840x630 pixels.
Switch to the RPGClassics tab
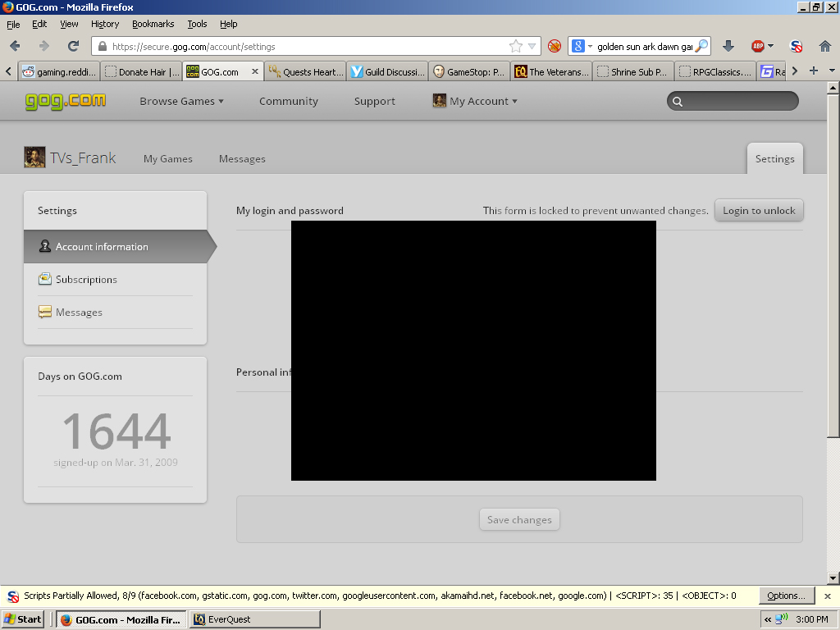pyautogui.click(x=715, y=72)
